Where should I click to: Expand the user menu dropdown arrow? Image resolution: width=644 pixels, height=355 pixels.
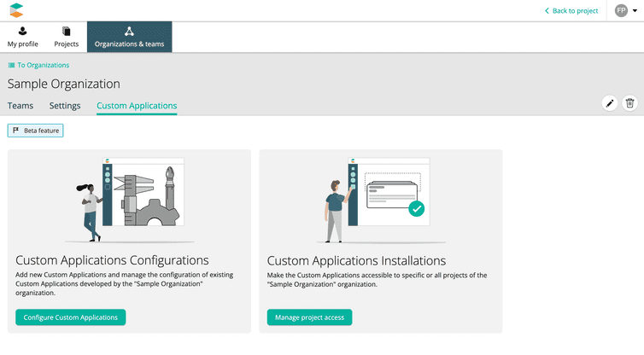tap(635, 11)
